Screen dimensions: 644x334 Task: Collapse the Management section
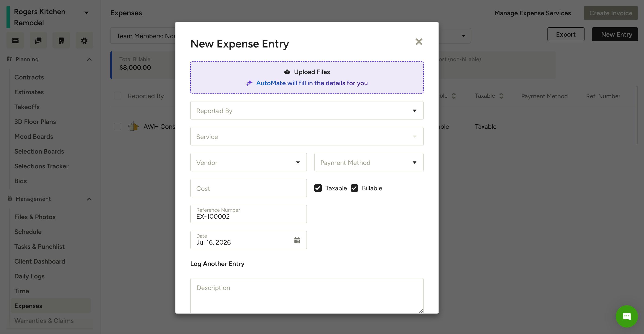click(89, 199)
